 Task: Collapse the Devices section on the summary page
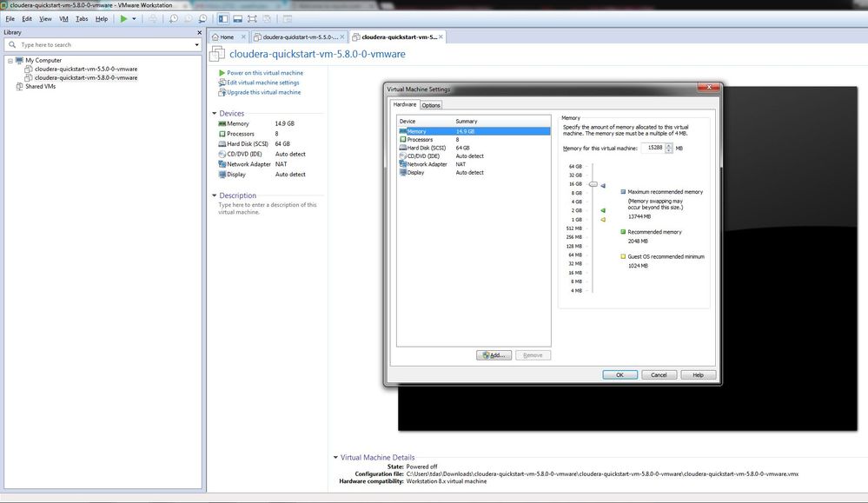point(214,113)
